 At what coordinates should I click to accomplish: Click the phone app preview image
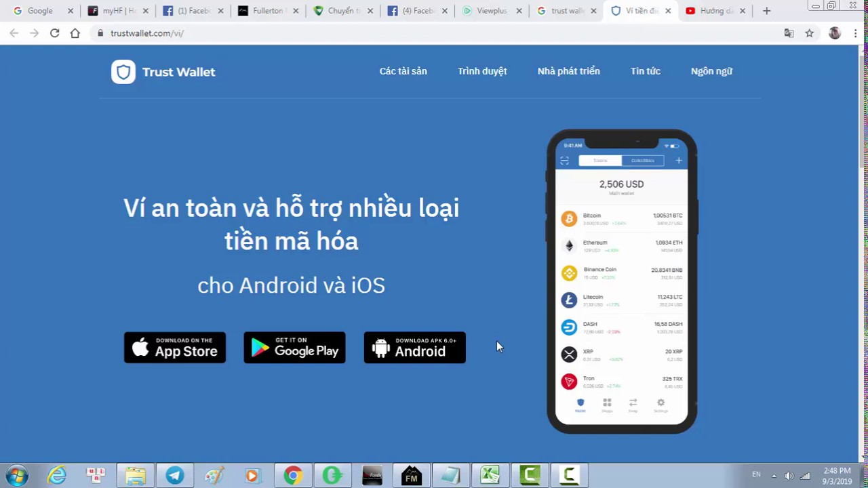pyautogui.click(x=622, y=281)
